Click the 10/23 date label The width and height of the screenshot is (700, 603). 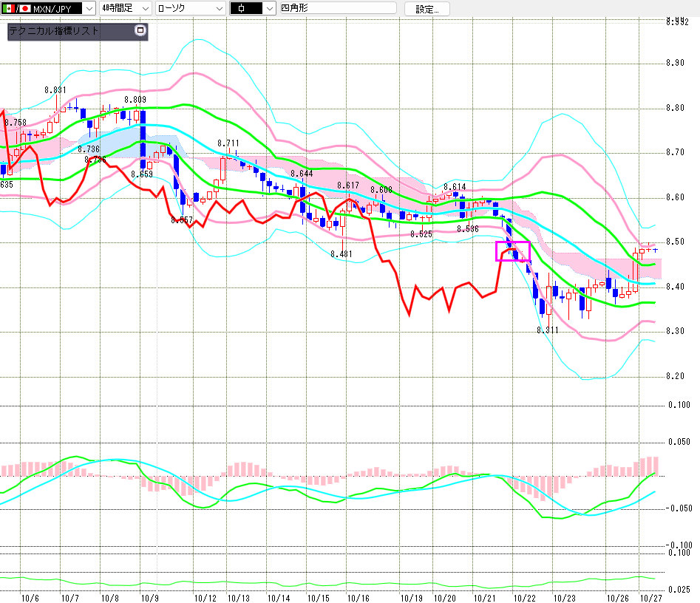(x=564, y=598)
